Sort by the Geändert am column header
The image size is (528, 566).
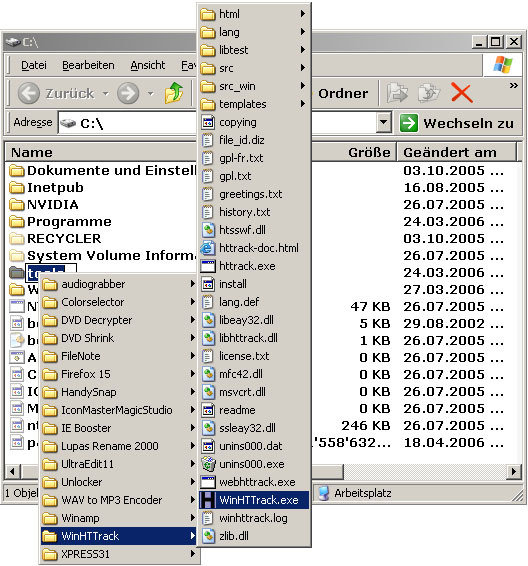pos(457,152)
